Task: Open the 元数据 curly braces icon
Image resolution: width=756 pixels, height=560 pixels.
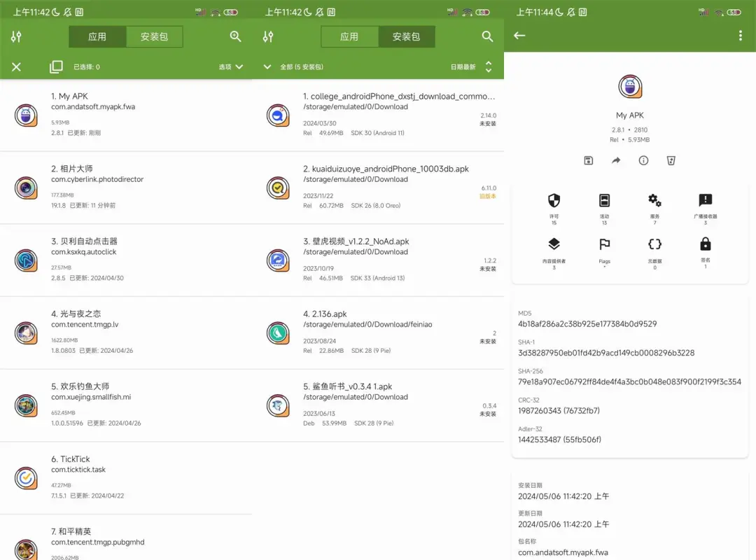Action: coord(654,244)
